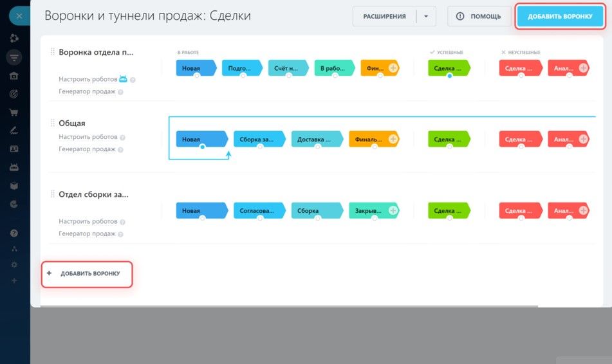This screenshot has height=364, width=612.
Task: Open the signature pen icon in the sidebar
Action: point(14,131)
